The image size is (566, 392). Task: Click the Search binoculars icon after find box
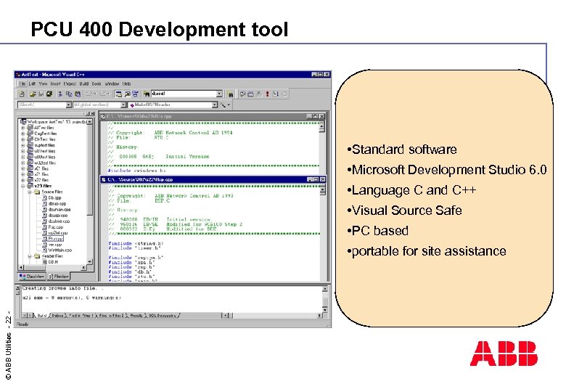coord(230,94)
